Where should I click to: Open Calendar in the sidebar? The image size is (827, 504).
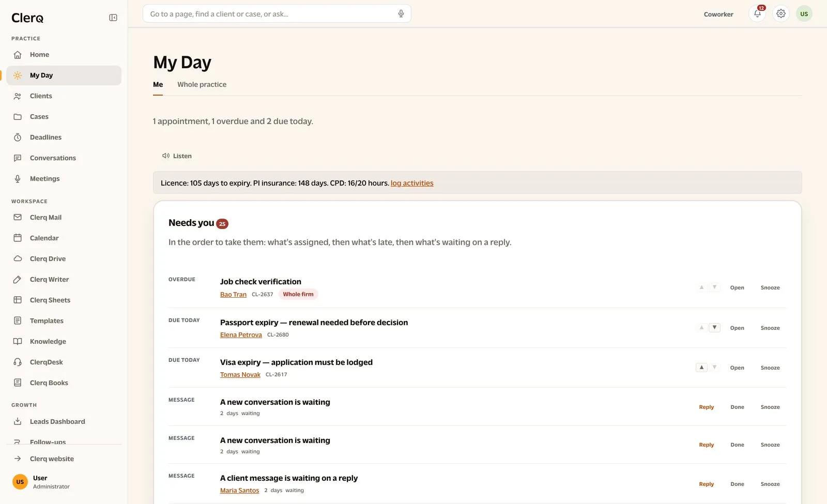pos(64,238)
